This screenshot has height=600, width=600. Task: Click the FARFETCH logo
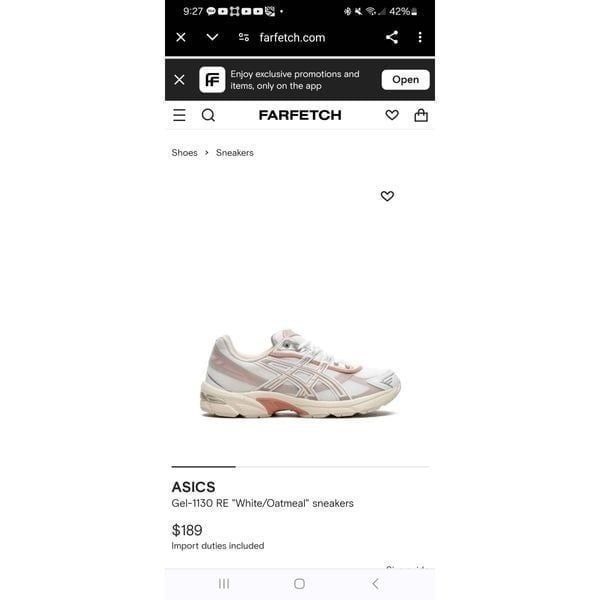[300, 115]
